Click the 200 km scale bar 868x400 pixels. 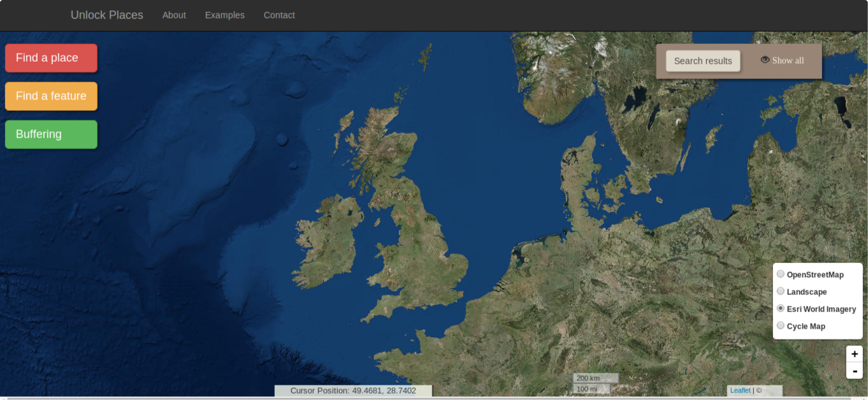point(595,378)
